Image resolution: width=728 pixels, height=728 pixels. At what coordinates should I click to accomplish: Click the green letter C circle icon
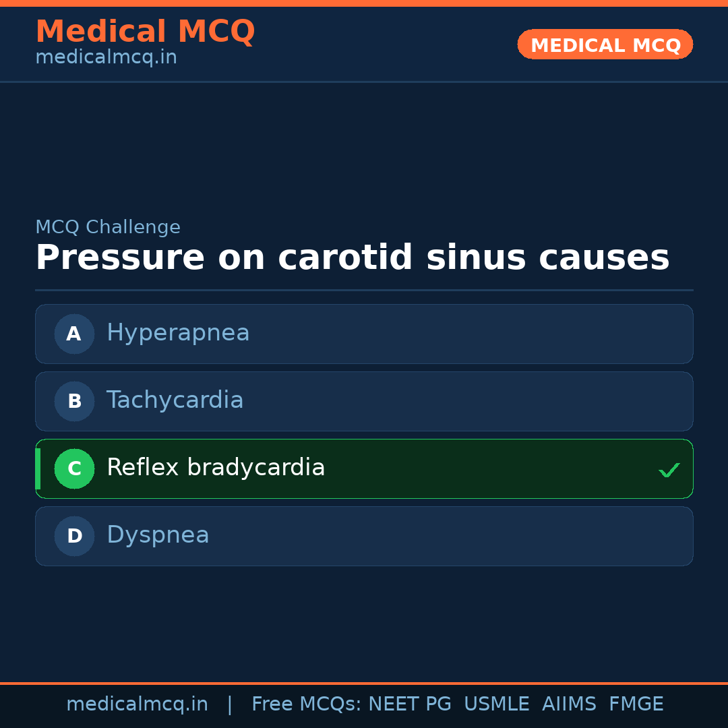coord(74,468)
